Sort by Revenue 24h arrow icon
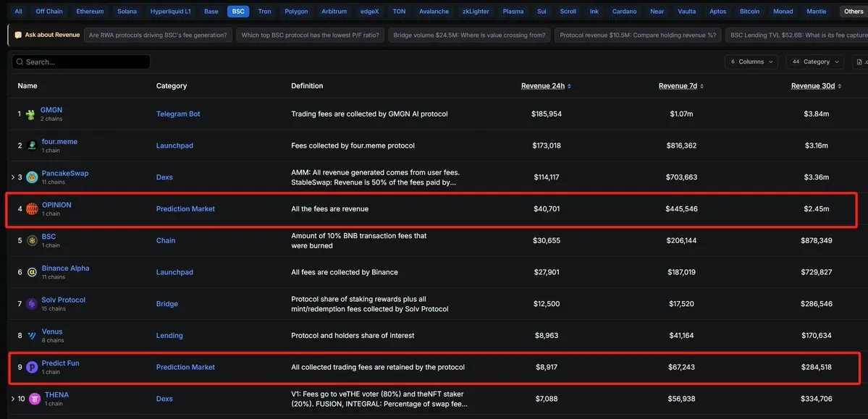This screenshot has height=419, width=868. pos(569,86)
